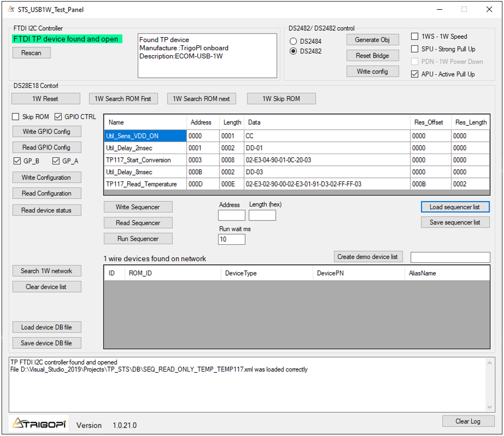Enable the 1WS - 1W Speed checkbox
The image size is (504, 436).
tap(415, 37)
